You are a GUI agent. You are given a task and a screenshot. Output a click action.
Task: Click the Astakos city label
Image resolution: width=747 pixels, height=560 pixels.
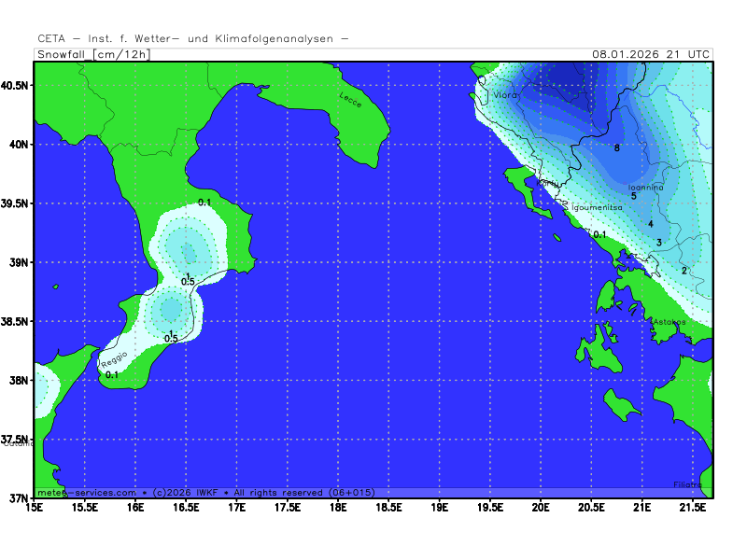[669, 322]
